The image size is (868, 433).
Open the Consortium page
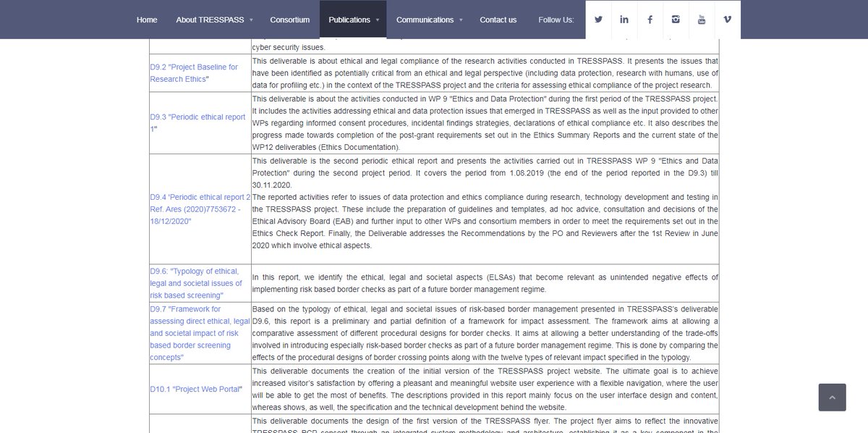point(290,20)
